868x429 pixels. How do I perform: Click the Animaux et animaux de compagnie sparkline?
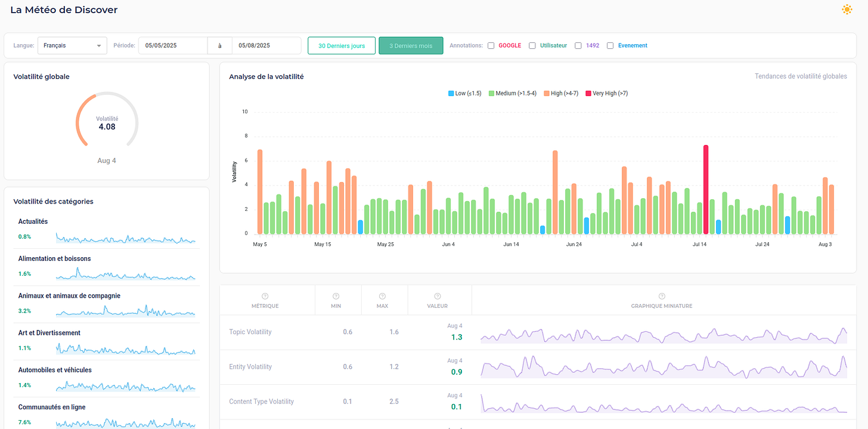tap(126, 311)
